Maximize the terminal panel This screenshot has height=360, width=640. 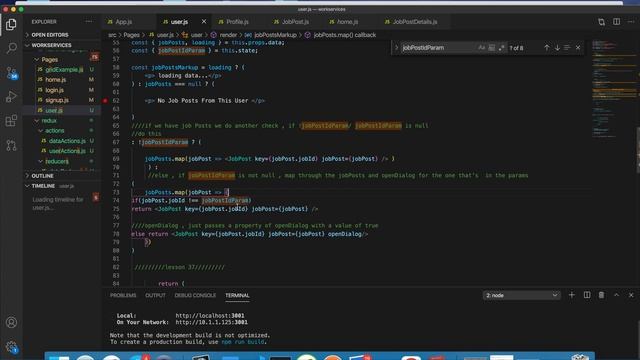(x=616, y=295)
